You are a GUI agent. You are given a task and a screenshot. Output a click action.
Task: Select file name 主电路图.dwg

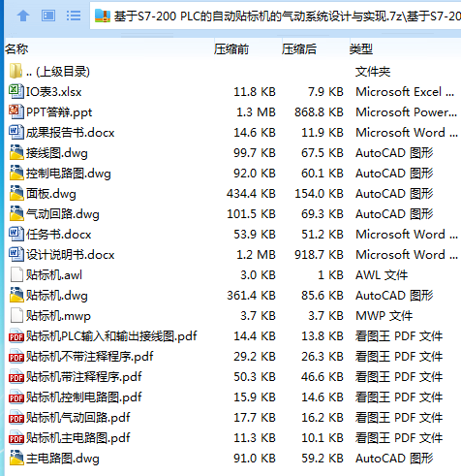[63, 459]
